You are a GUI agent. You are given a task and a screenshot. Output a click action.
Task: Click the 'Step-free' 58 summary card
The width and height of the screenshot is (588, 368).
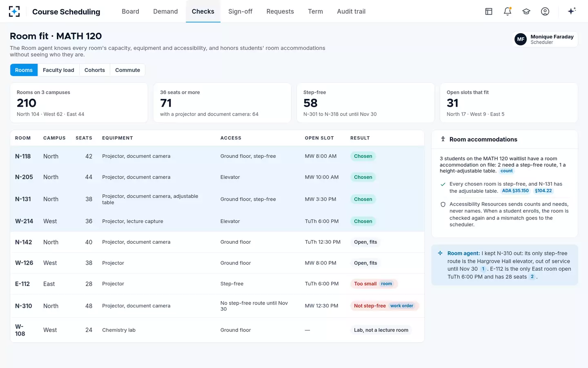[x=365, y=103]
